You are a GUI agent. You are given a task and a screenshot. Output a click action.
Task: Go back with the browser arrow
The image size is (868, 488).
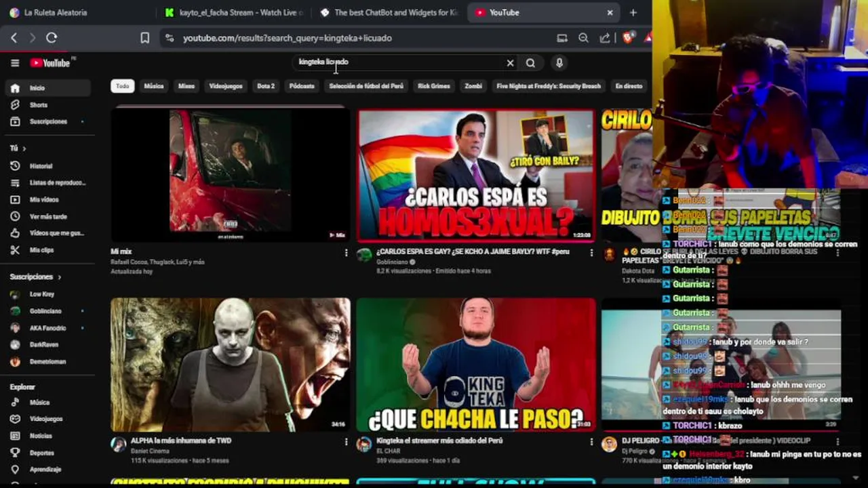(14, 38)
